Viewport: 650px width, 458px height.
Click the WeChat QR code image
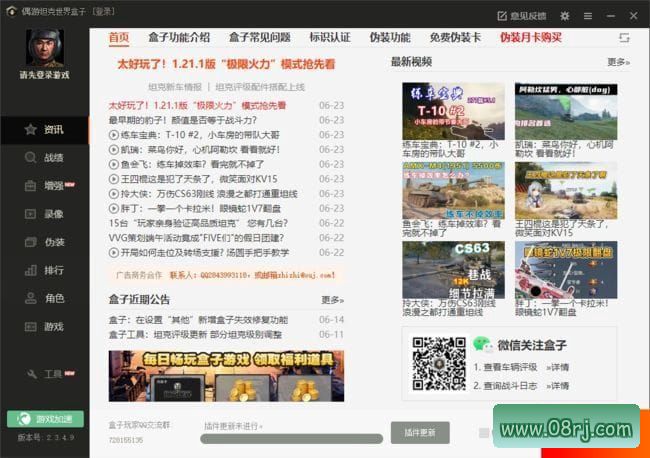click(439, 363)
